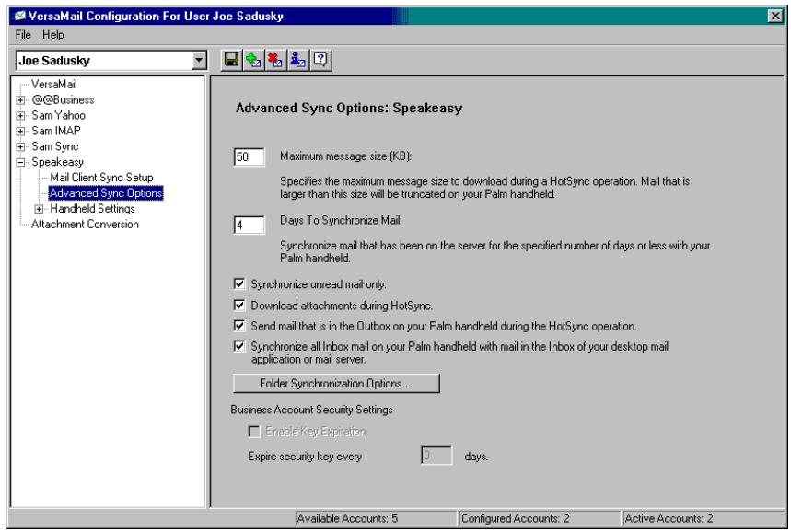Collapse the Speakeasy account node
The image size is (791, 532).
tap(20, 162)
